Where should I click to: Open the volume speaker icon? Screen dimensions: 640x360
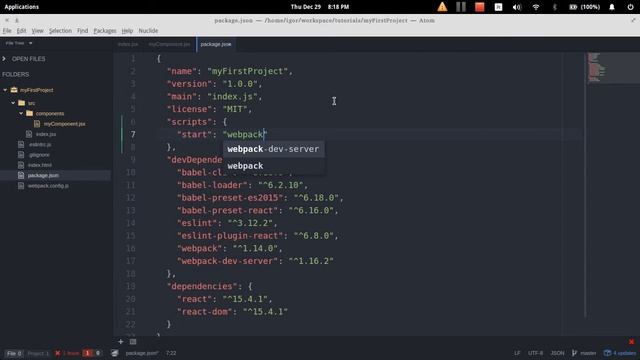click(x=517, y=7)
